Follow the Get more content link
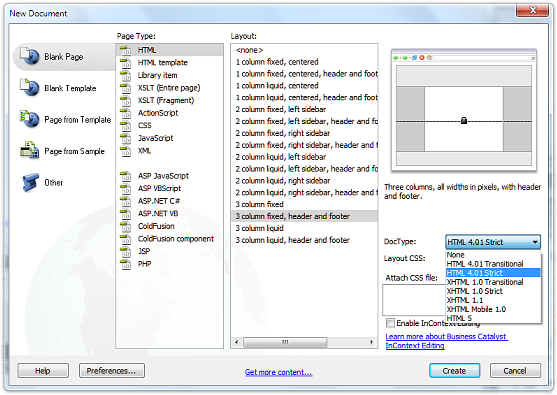This screenshot has height=395, width=557. click(x=278, y=372)
